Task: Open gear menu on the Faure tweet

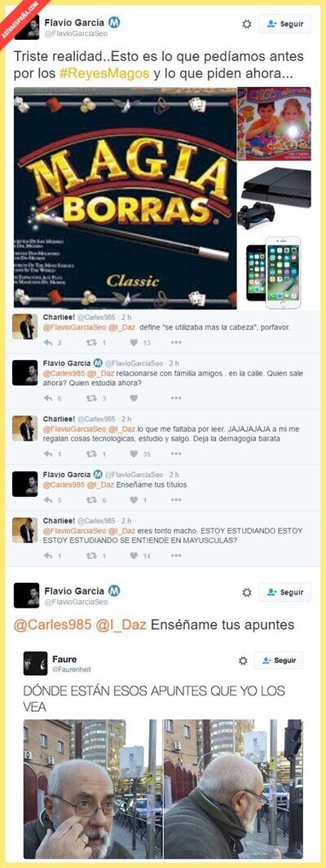Action: click(243, 660)
